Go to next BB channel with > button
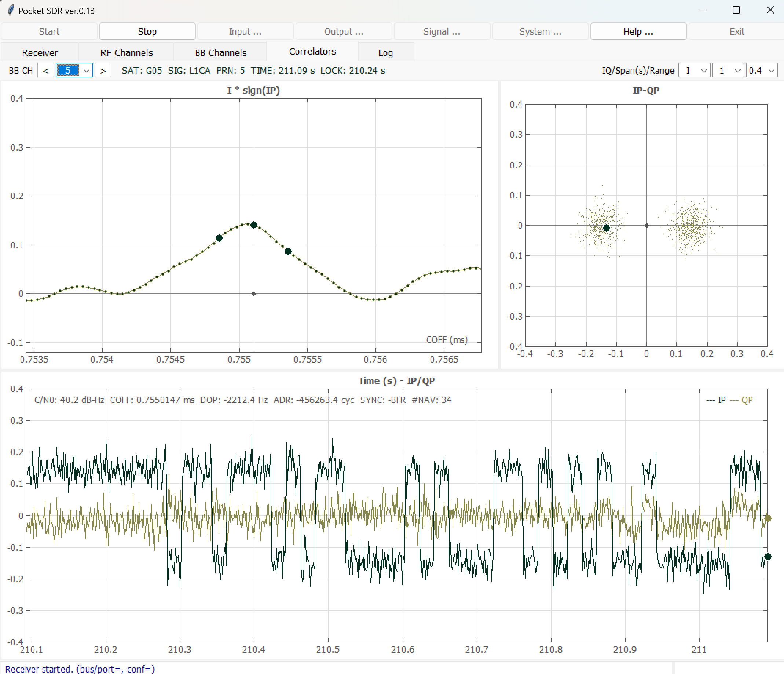This screenshot has width=784, height=674. [x=103, y=71]
